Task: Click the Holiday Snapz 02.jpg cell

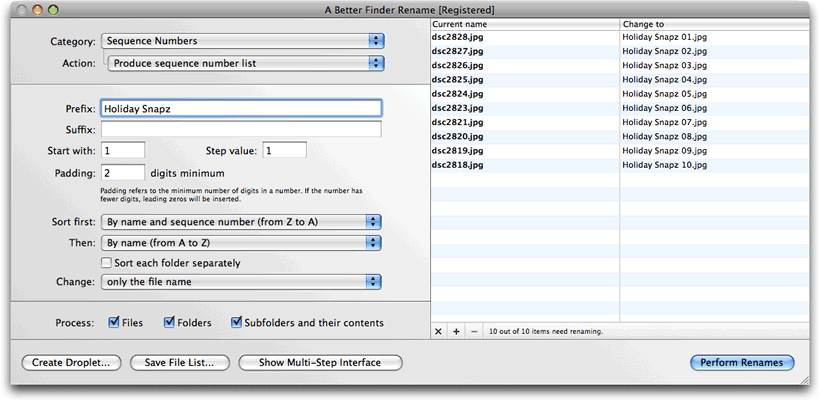Action: pyautogui.click(x=714, y=51)
